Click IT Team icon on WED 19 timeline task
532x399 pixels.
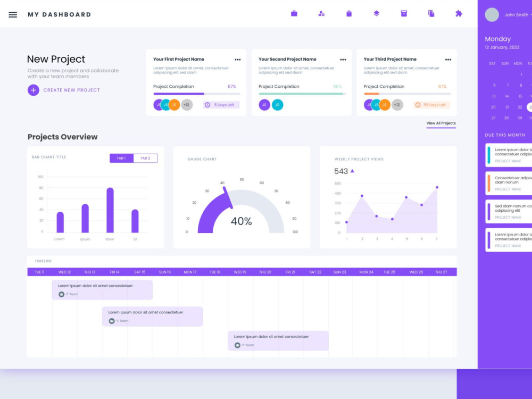pyautogui.click(x=237, y=345)
